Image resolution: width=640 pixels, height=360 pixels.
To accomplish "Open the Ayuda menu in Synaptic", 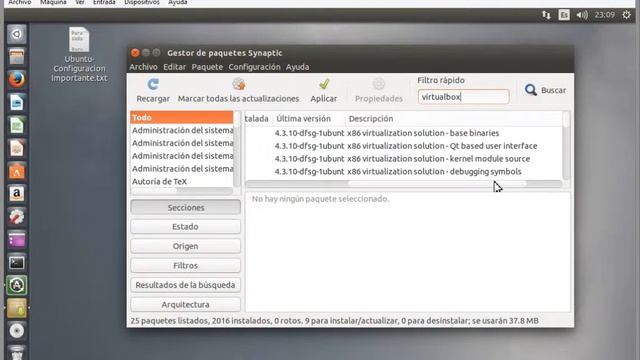I will point(297,67).
